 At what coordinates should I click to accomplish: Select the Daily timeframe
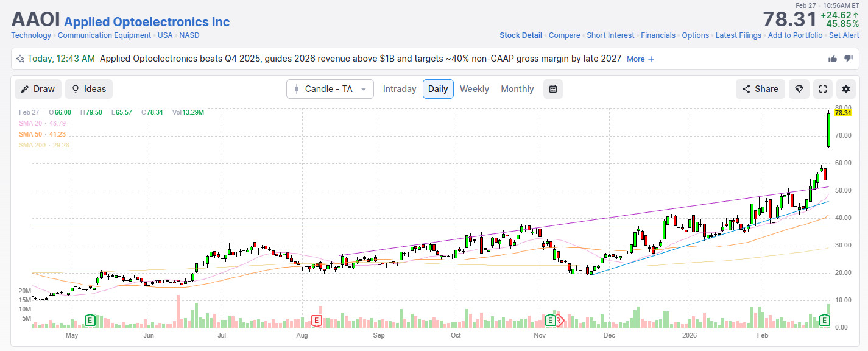pos(438,89)
